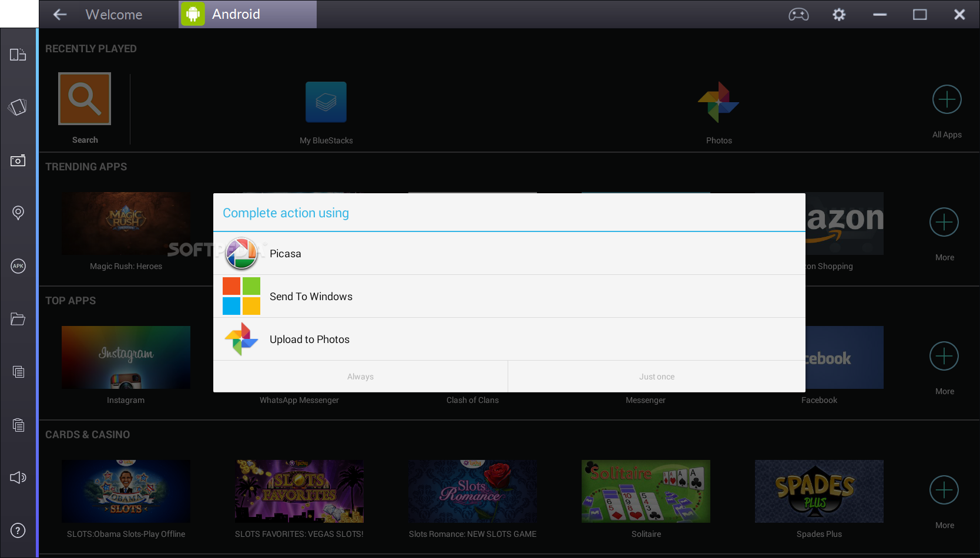
Task: Choose Send To Windows icon
Action: coord(241,296)
